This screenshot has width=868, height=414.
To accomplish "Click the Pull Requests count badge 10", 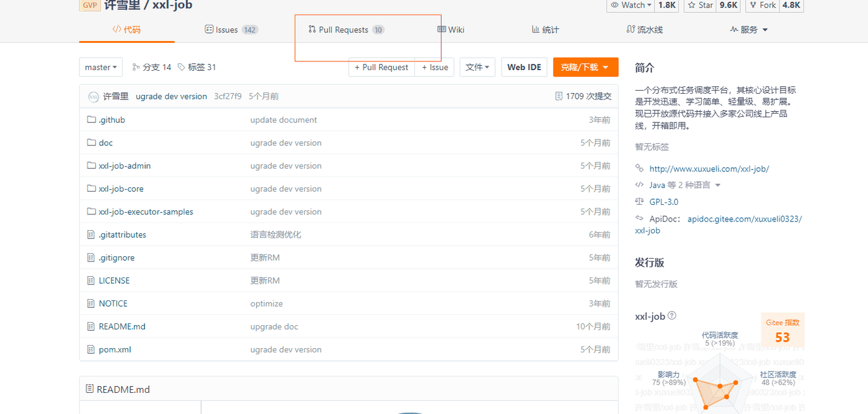I will [x=378, y=30].
